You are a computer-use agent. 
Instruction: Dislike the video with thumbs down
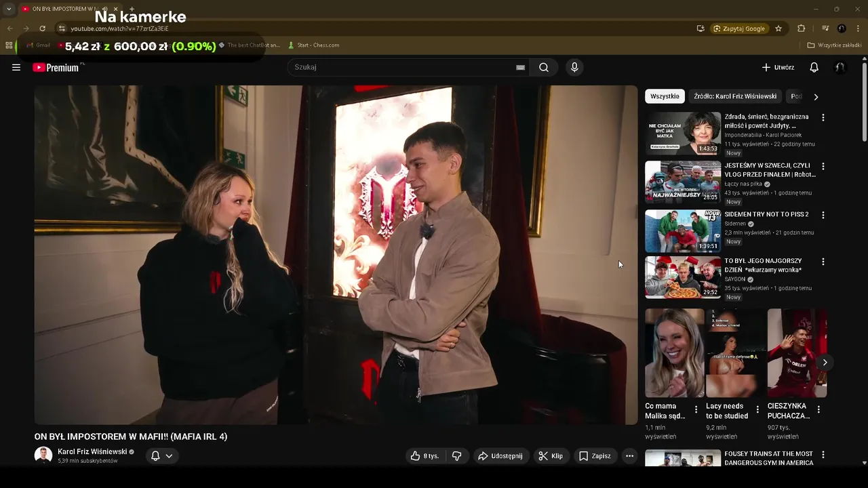457,456
